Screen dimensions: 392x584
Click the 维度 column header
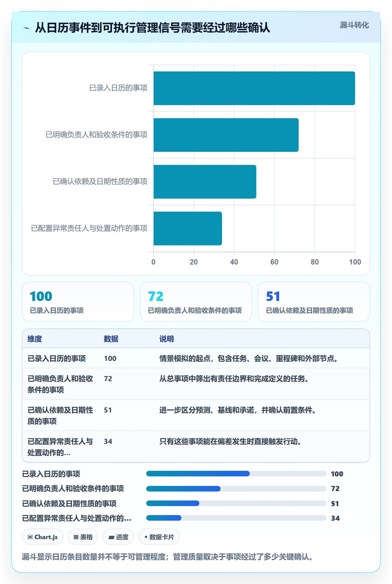point(35,339)
